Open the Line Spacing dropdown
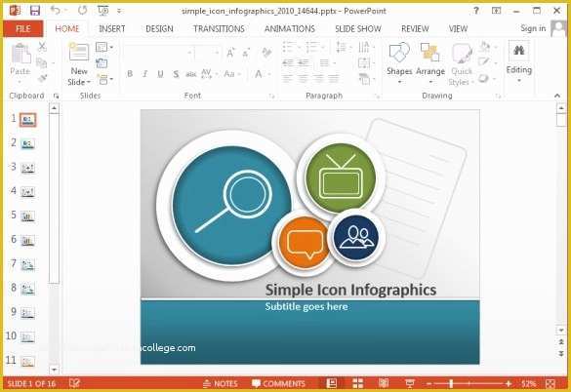Screen dimensions: 571x392 click(x=345, y=47)
